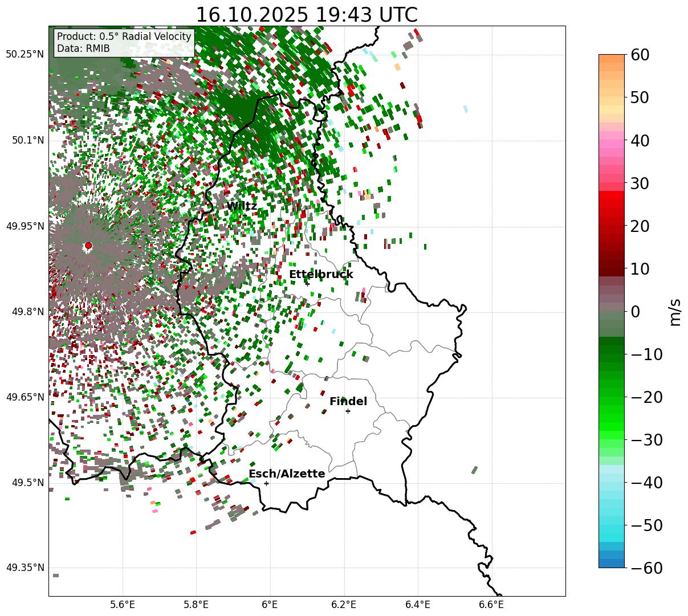Image resolution: width=688 pixels, height=616 pixels.
Task: Click the 6.2°E longitude label
Action: 344,605
